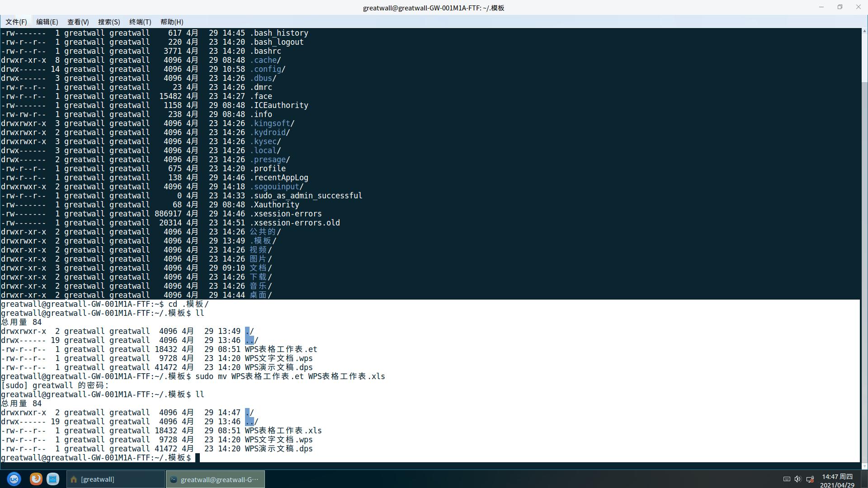Viewport: 868px width, 488px height.
Task: Open the 查看(V) menu
Action: pos(78,22)
